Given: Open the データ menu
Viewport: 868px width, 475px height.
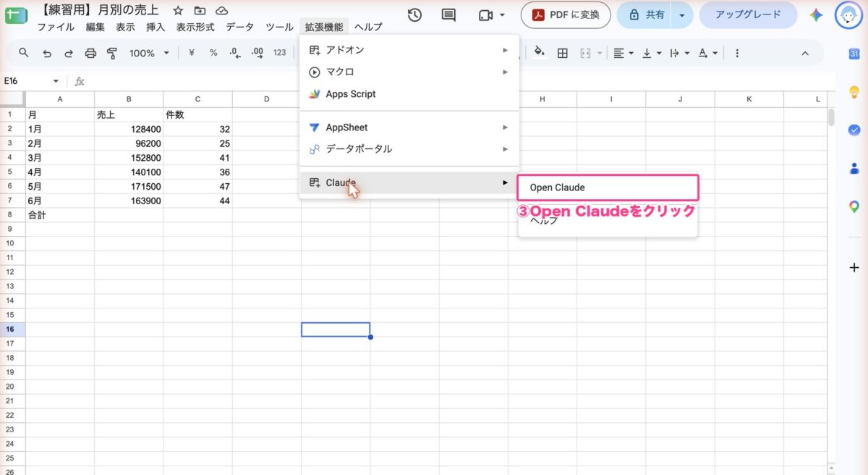Looking at the screenshot, I should pyautogui.click(x=239, y=27).
